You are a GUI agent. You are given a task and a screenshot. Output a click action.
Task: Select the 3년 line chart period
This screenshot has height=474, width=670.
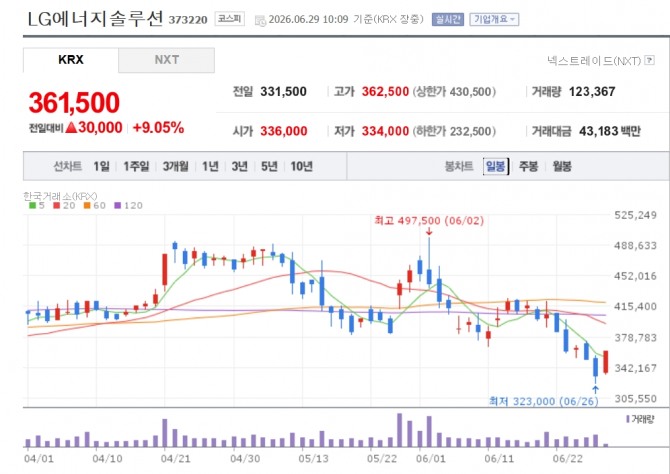pos(240,166)
